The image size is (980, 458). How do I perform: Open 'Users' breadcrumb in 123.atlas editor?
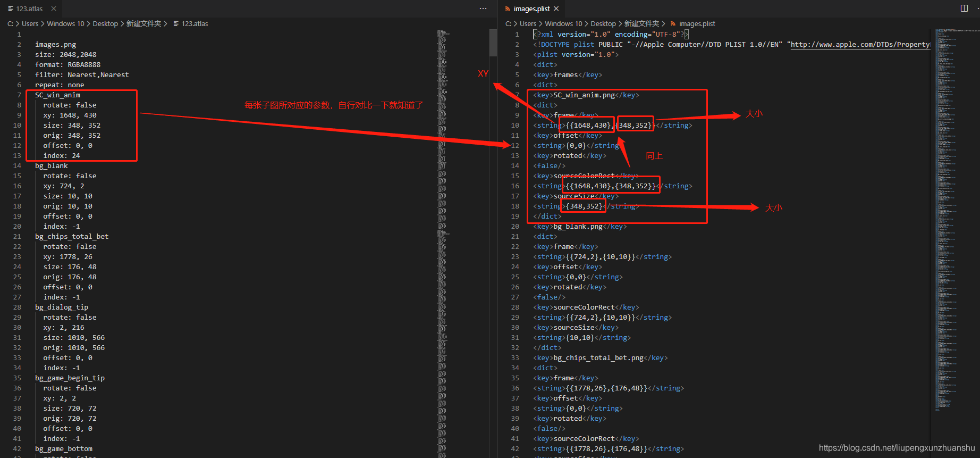click(30, 24)
